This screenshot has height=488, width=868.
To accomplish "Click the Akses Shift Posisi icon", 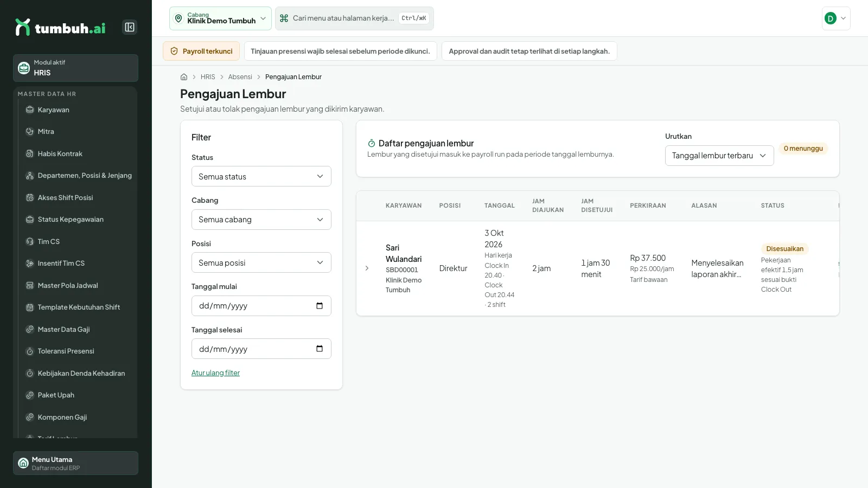I will coord(30,197).
